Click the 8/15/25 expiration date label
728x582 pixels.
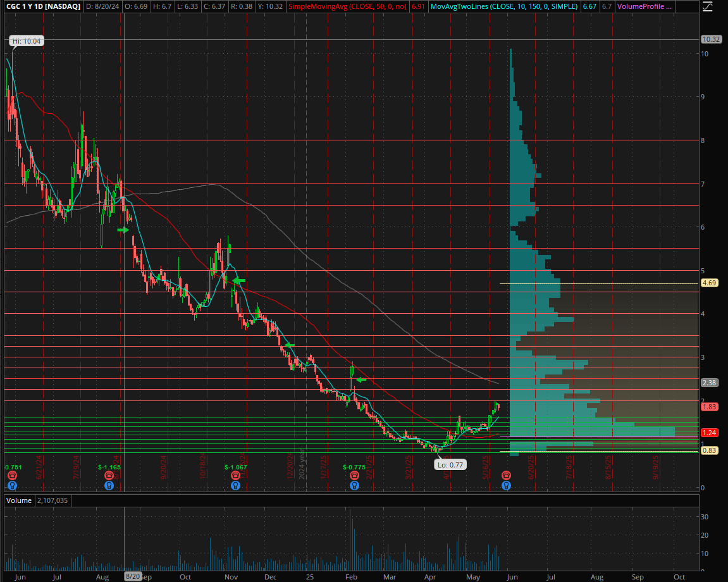[x=608, y=467]
